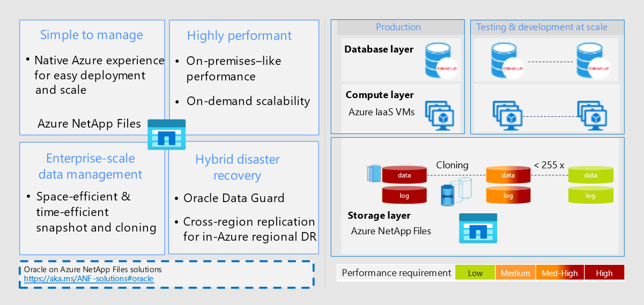Click the Testing & development at scale header
Image resolution: width=644 pixels, height=305 pixels.
point(542,27)
